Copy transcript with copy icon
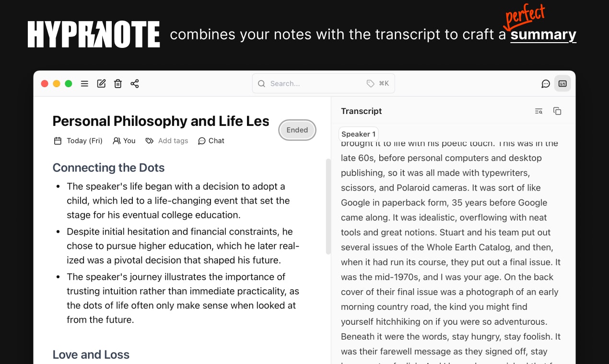The height and width of the screenshot is (364, 609). pyautogui.click(x=557, y=111)
